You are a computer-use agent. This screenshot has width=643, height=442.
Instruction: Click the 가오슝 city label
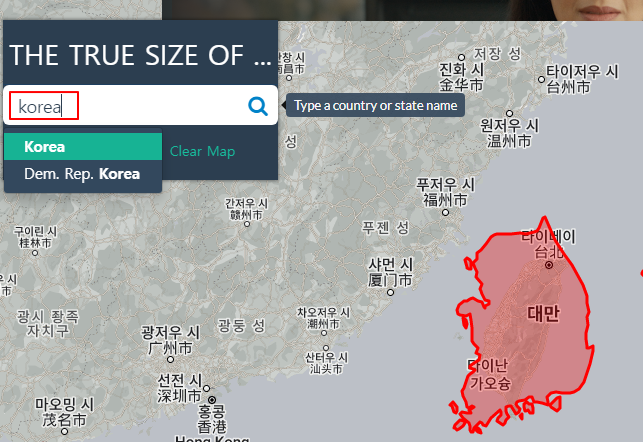click(490, 383)
